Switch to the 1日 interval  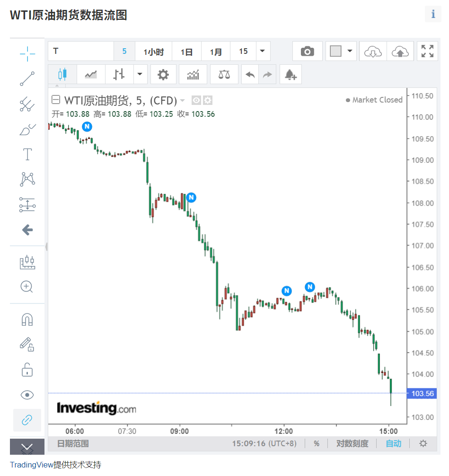[x=186, y=52]
